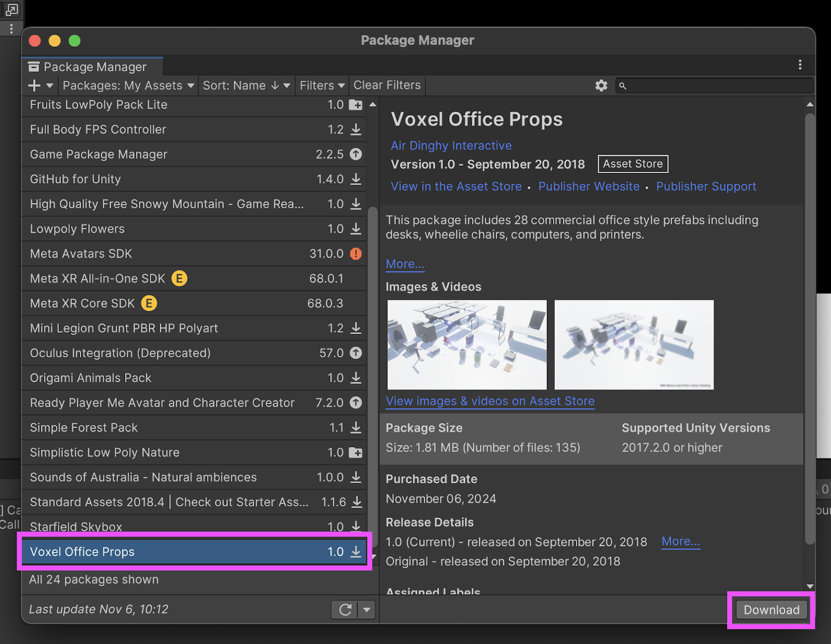Select the Oculus Integration (Deprecated) row

tap(194, 353)
